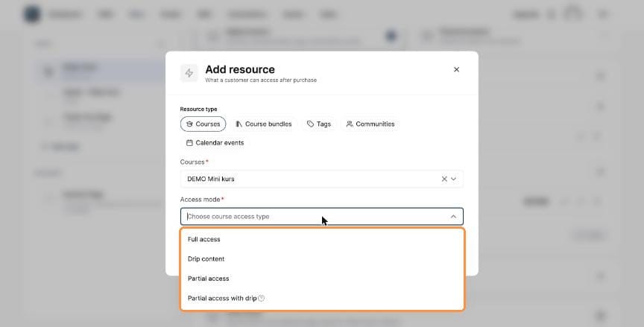Select the Course bundles resource type
Viewport: 644px width, 327px height.
pos(264,124)
